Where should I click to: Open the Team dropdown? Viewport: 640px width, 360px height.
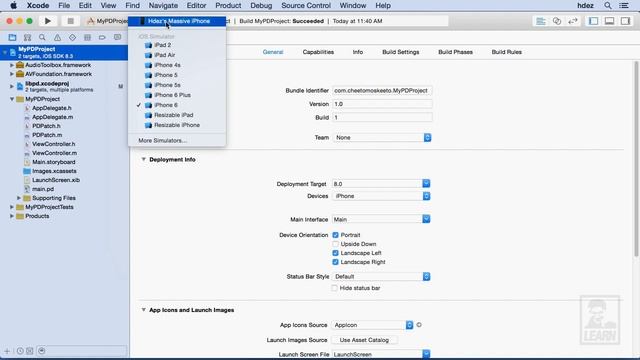tap(382, 138)
